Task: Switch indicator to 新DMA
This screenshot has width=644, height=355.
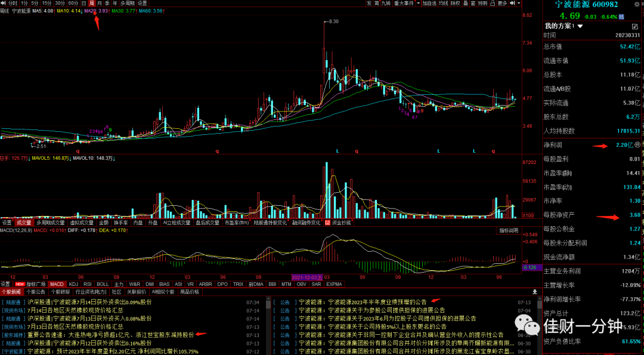Action: pyautogui.click(x=255, y=284)
